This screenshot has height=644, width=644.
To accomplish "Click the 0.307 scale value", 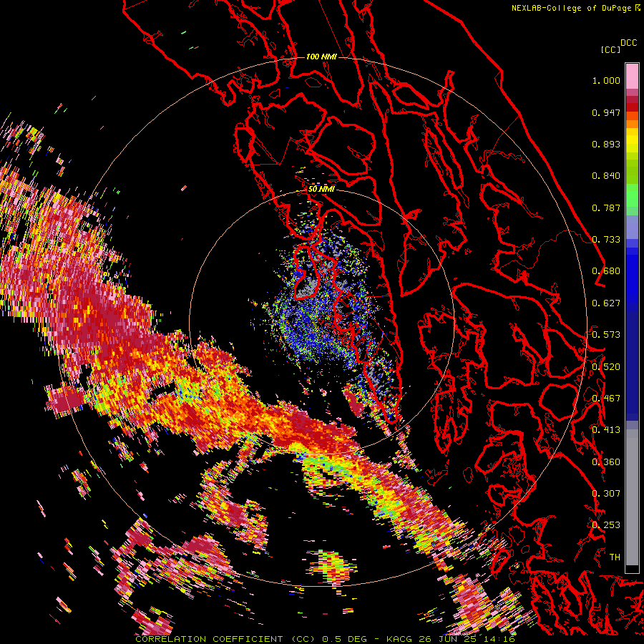I will (x=606, y=493).
